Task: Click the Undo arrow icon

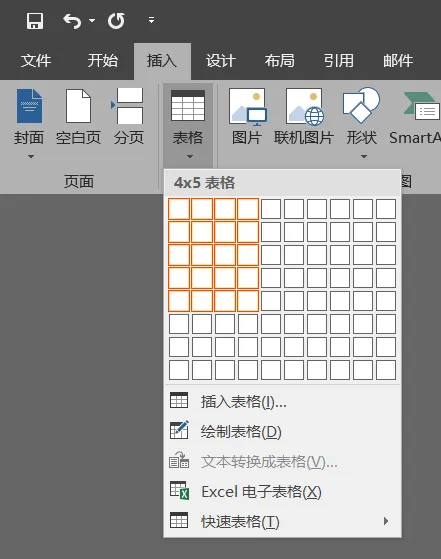Action: click(72, 21)
